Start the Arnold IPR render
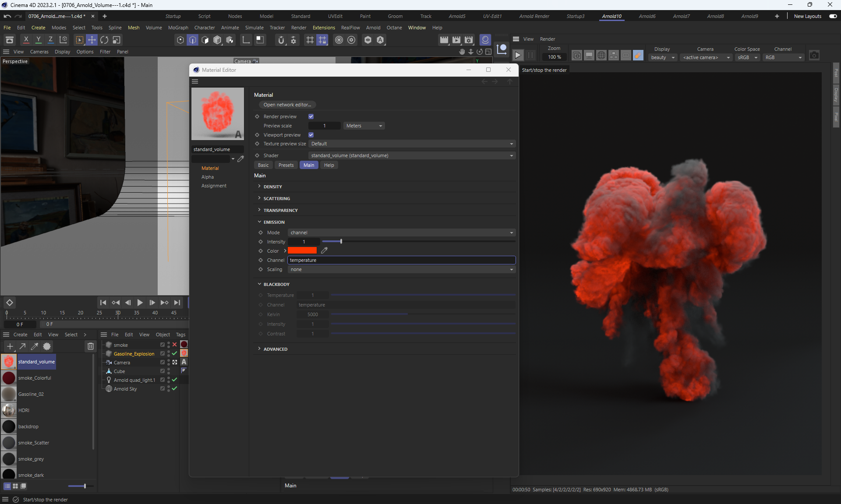Image resolution: width=841 pixels, height=504 pixels. click(518, 55)
